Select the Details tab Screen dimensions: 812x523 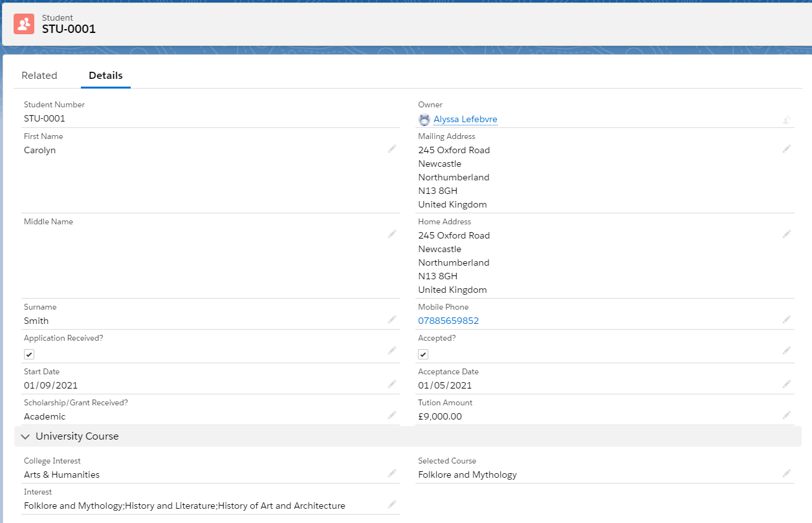tap(105, 76)
